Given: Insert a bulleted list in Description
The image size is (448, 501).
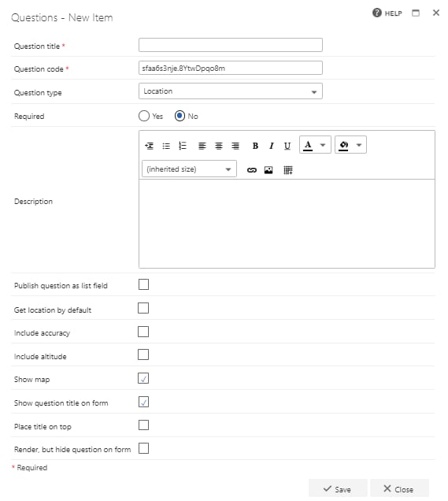Looking at the screenshot, I should pos(166,146).
